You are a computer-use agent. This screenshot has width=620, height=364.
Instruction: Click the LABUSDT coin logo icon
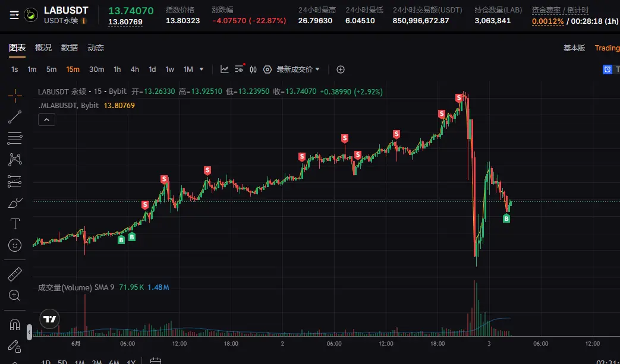coord(31,15)
